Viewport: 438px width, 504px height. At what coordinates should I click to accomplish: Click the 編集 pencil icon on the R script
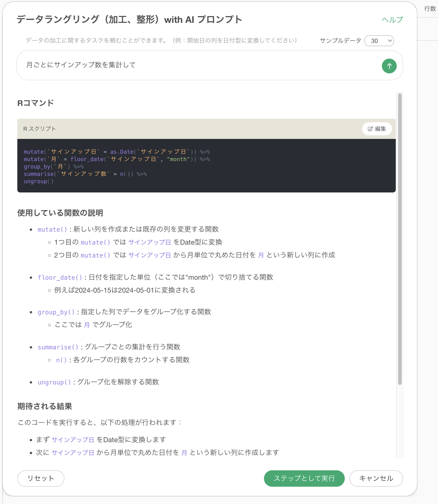(370, 129)
